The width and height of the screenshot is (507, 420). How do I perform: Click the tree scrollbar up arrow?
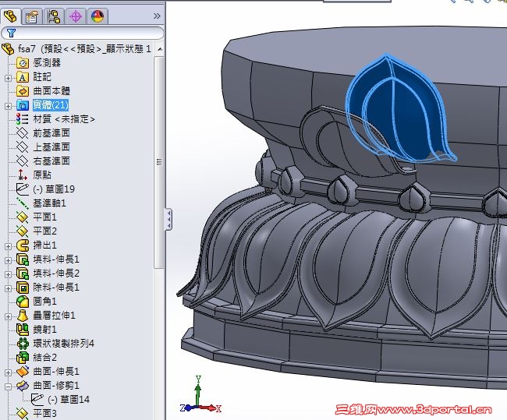(x=159, y=49)
